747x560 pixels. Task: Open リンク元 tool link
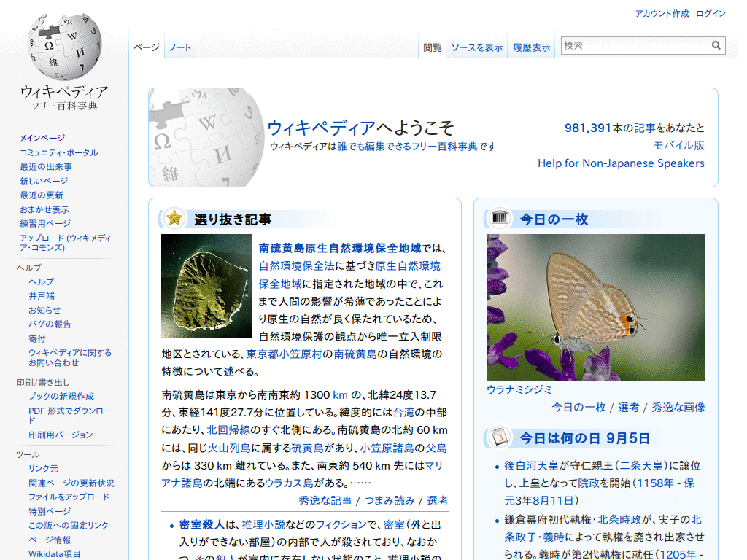pos(43,469)
